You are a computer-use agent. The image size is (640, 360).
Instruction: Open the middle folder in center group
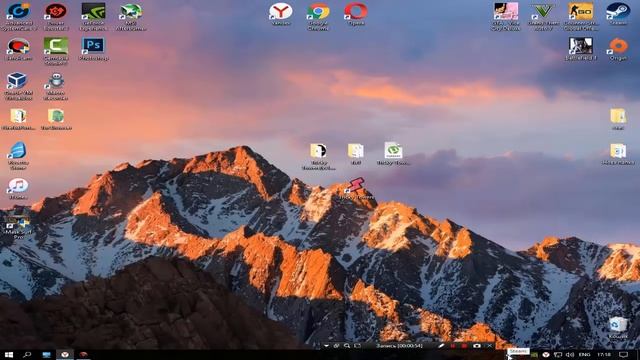(x=356, y=154)
